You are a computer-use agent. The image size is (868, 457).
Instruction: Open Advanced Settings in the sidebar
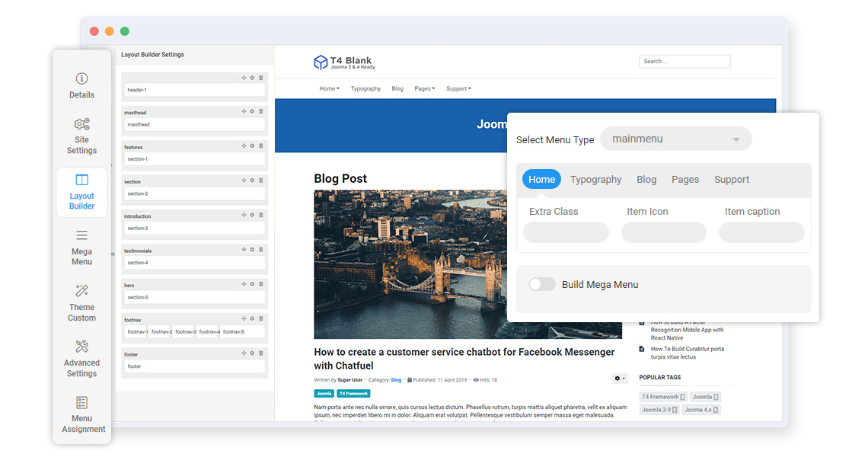click(81, 357)
